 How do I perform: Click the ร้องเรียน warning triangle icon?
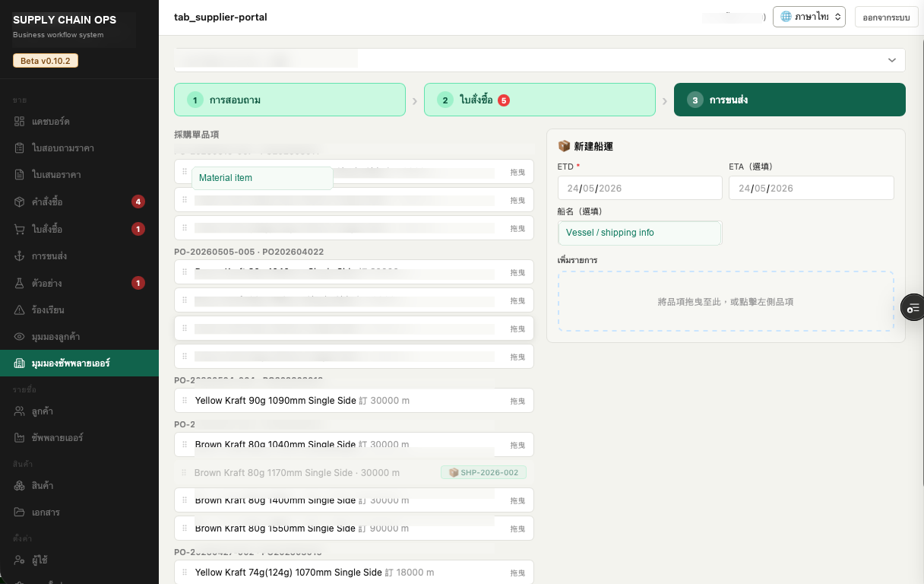coord(20,309)
